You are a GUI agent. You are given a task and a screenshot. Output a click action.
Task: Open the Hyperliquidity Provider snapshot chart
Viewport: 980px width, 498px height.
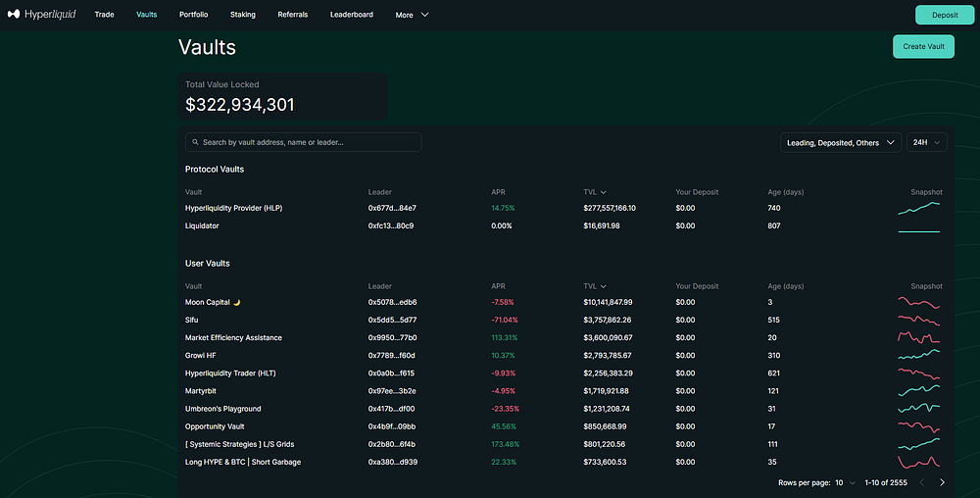[x=919, y=209]
